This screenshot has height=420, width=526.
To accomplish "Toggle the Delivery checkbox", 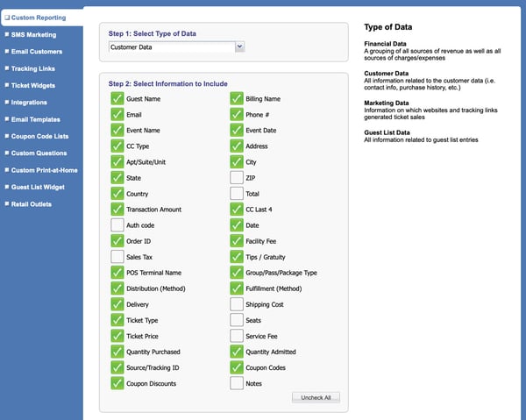I will [117, 304].
